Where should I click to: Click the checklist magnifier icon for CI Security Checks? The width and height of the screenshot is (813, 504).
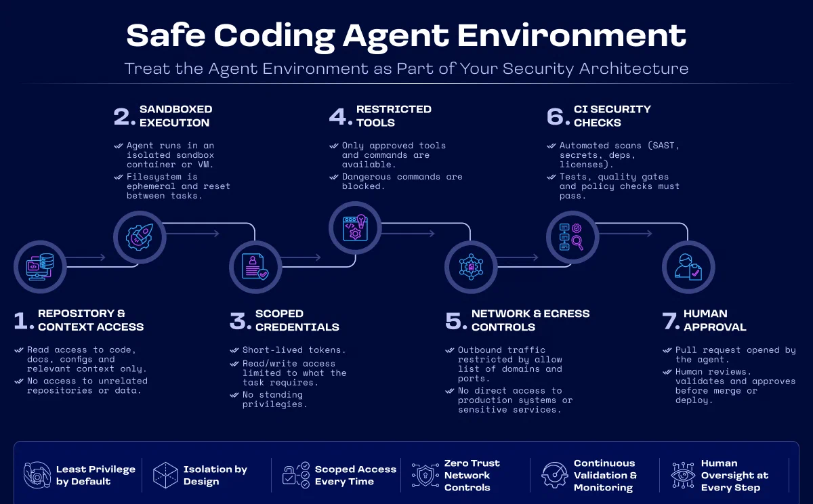572,236
